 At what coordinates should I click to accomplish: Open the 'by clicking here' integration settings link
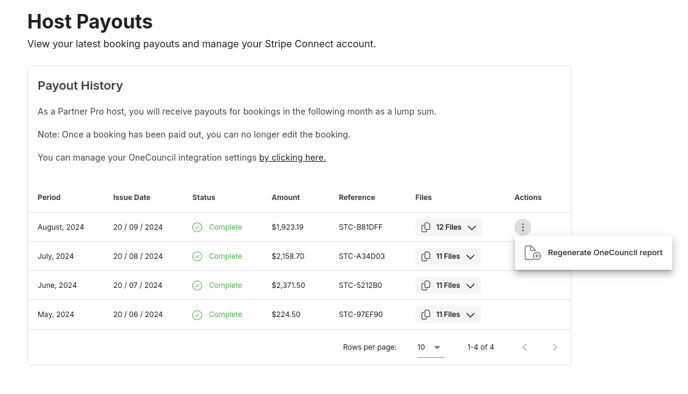click(x=292, y=158)
